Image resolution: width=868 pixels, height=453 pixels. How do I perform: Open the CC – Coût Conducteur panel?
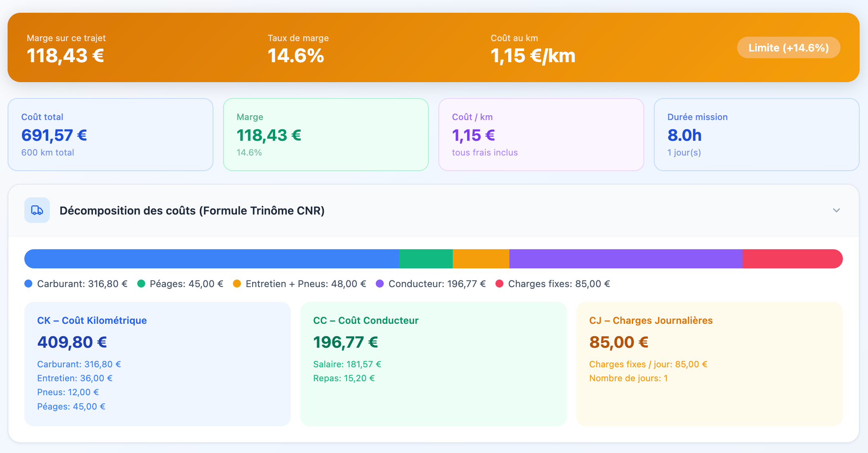click(433, 364)
